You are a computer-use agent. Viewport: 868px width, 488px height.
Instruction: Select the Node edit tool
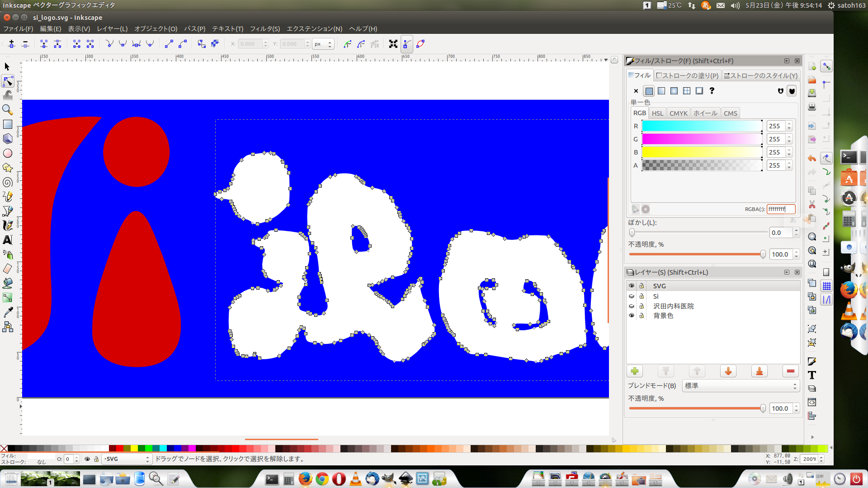point(8,81)
